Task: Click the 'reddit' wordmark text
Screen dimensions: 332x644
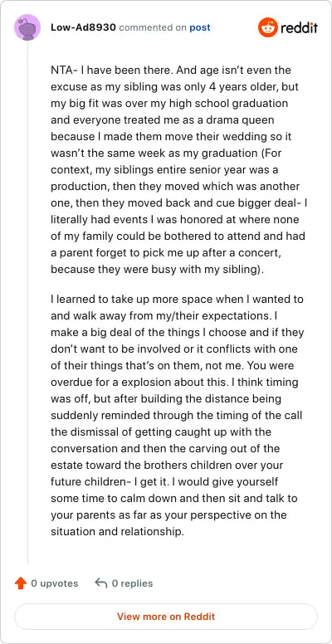Action: (x=299, y=28)
